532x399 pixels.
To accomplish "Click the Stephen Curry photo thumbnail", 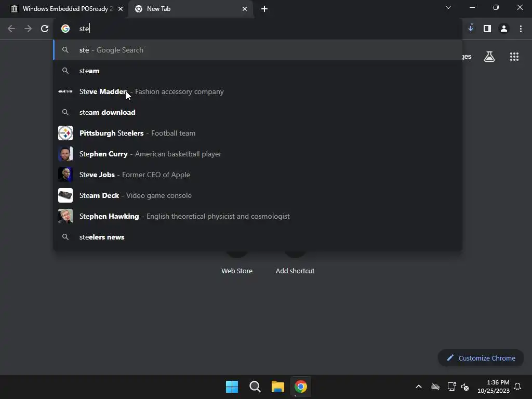I will coord(65,154).
